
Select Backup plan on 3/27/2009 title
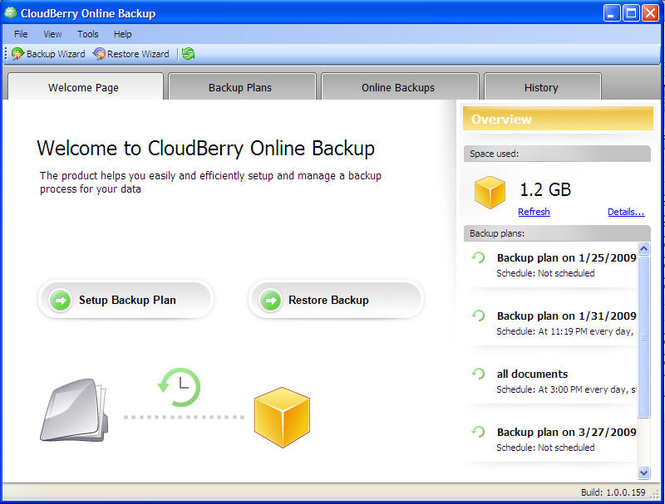[566, 432]
